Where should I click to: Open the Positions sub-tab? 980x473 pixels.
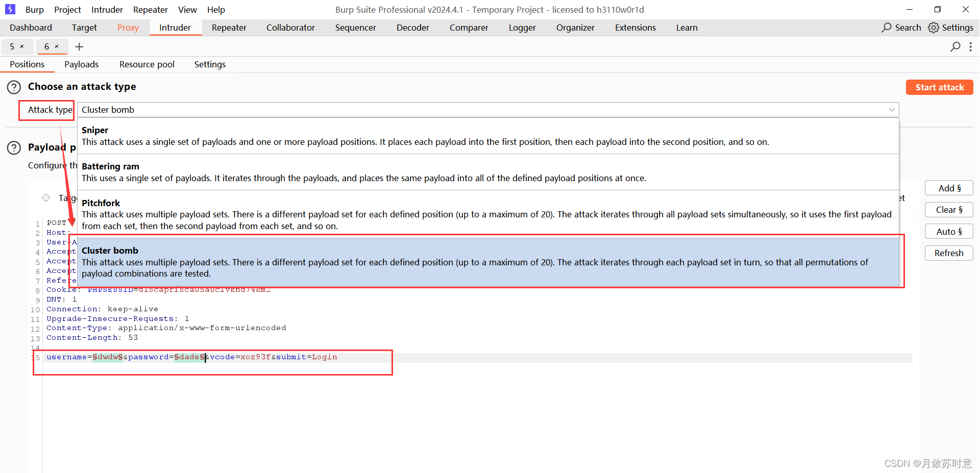(x=27, y=64)
